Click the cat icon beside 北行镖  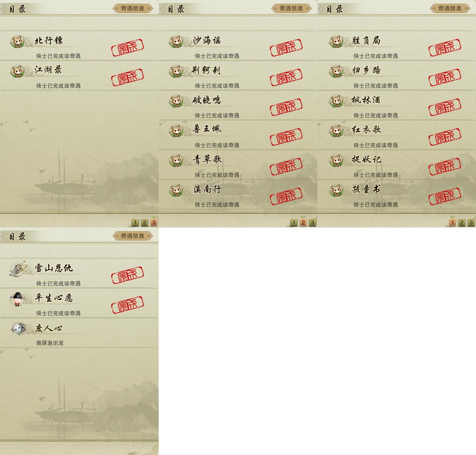tap(17, 41)
